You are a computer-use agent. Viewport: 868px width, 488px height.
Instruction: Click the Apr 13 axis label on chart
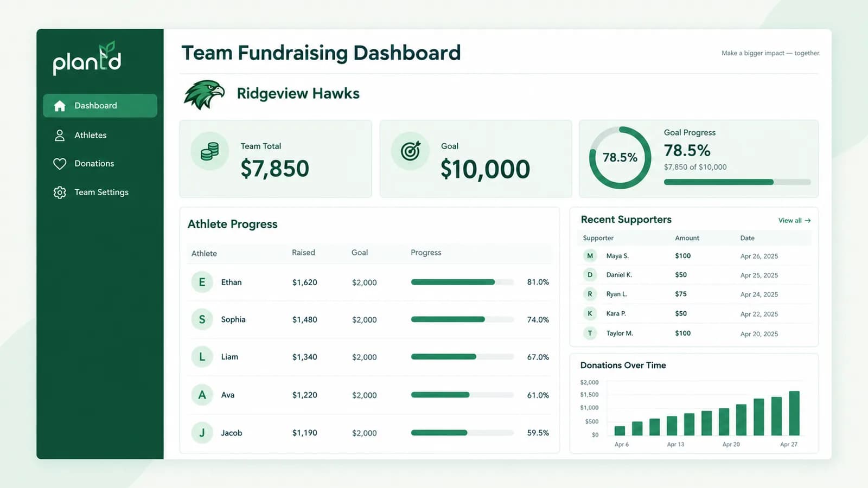coord(675,444)
